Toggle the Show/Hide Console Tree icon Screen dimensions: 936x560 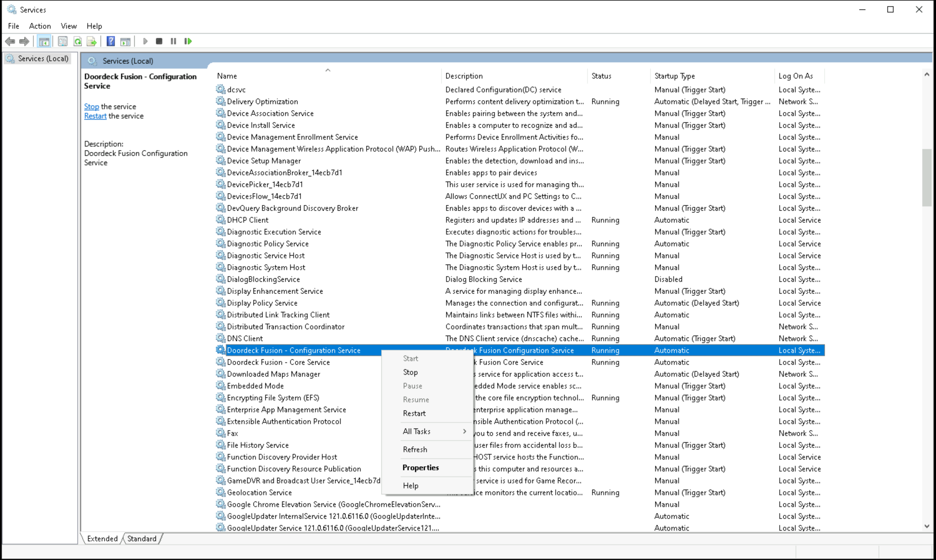(x=44, y=41)
